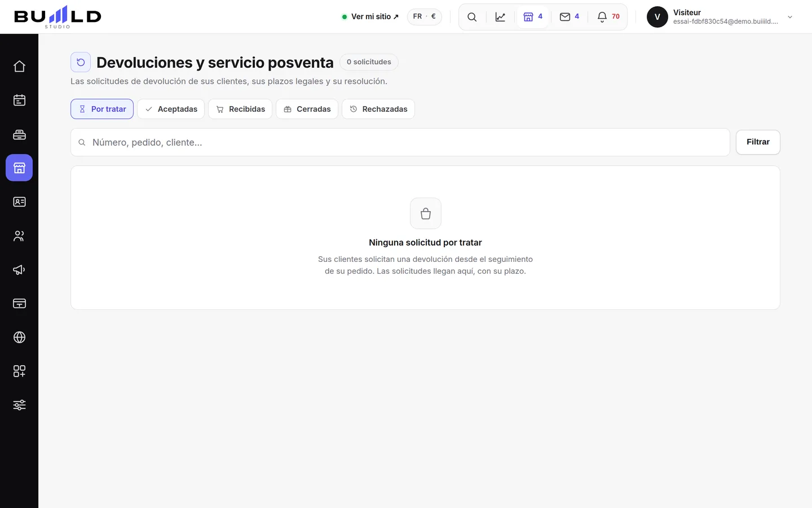Click the visitor email address text

tap(726, 21)
